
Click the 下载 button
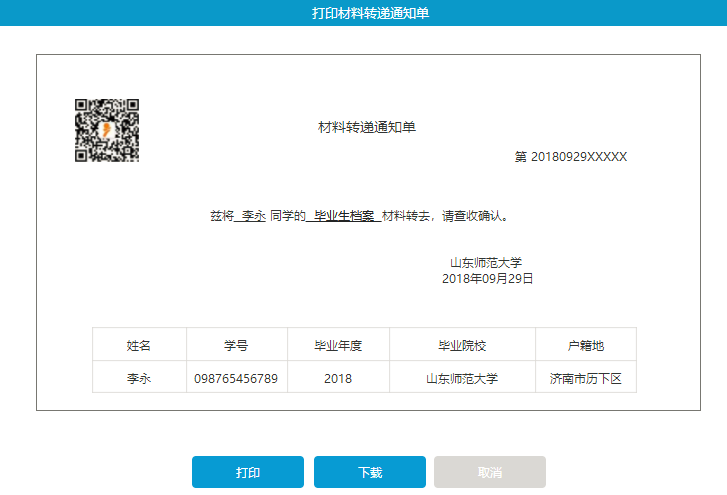point(370,473)
